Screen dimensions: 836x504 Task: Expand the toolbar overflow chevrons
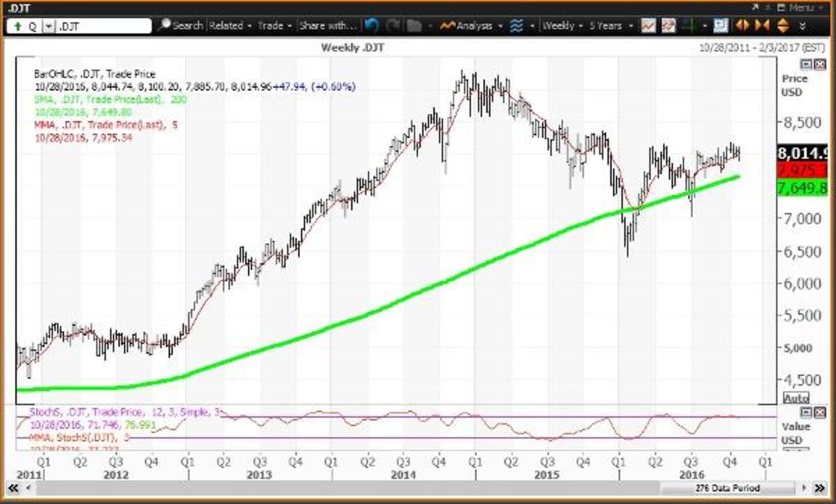pos(803,26)
